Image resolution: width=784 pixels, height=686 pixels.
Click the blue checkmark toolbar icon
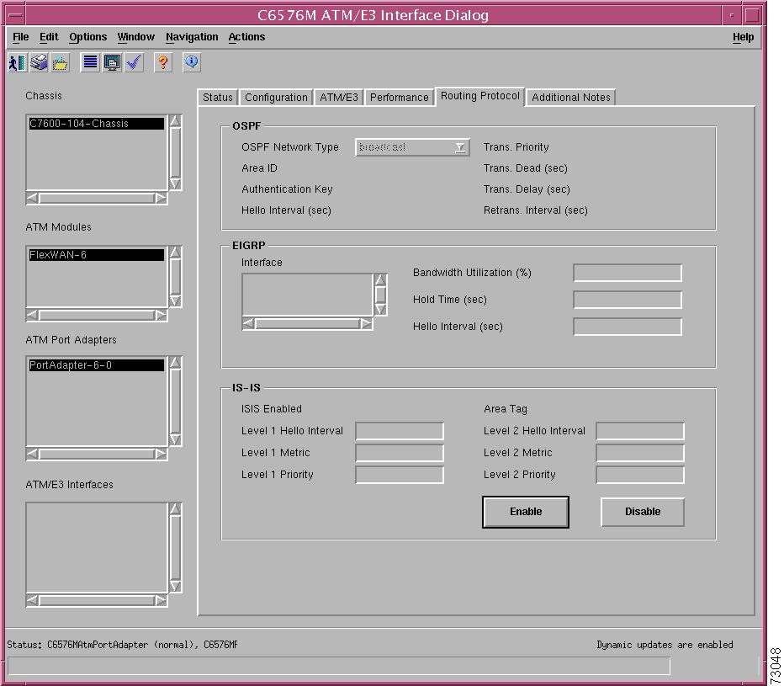(134, 62)
